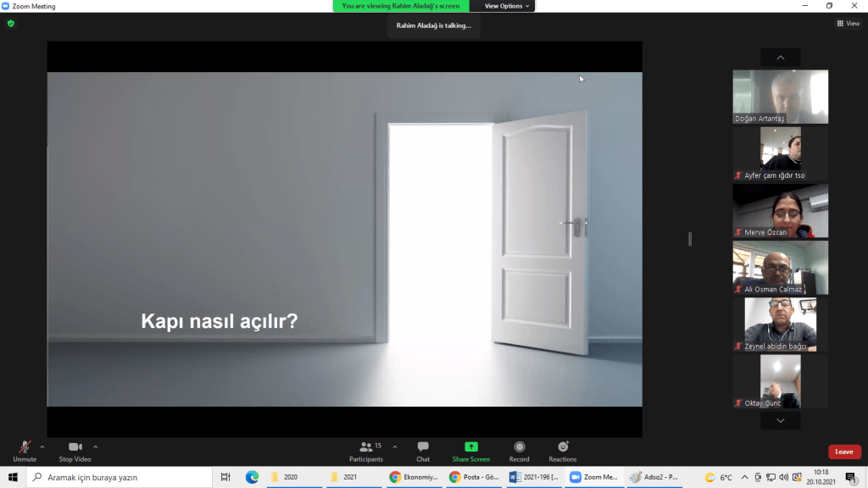Unmute the microphone

25,447
